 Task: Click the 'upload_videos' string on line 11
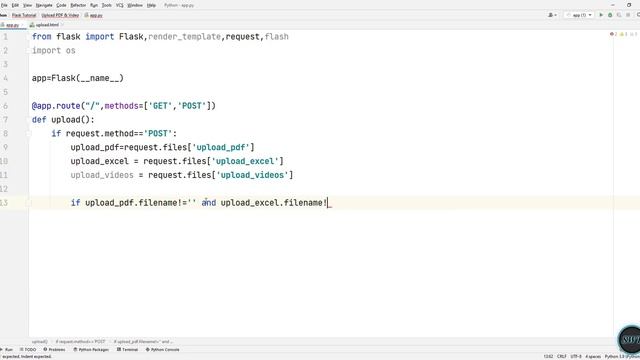click(252, 175)
